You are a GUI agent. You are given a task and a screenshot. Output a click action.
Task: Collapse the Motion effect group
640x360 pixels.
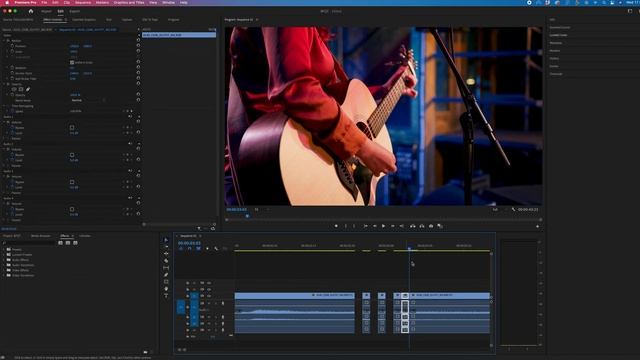pyautogui.click(x=4, y=41)
